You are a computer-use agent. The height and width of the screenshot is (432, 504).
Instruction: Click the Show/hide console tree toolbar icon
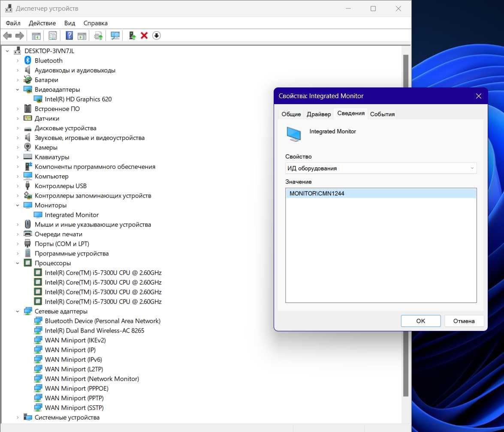point(36,36)
